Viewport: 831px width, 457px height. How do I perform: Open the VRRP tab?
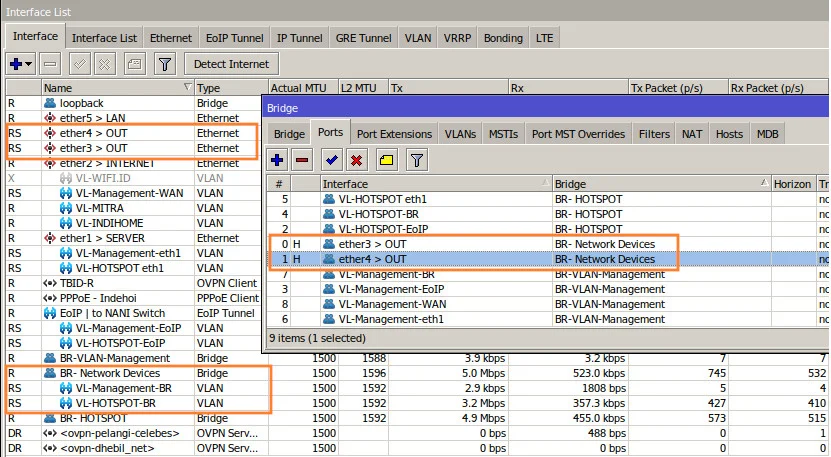[x=457, y=38]
